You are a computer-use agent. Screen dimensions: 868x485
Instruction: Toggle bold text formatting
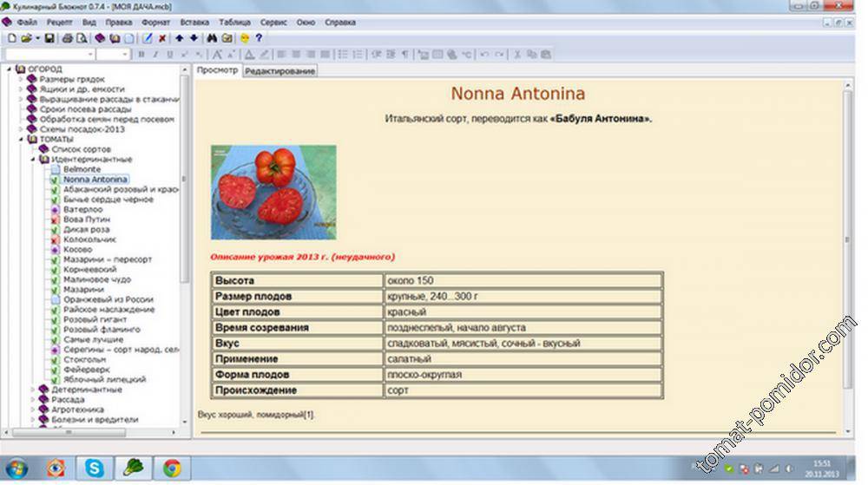tap(141, 54)
